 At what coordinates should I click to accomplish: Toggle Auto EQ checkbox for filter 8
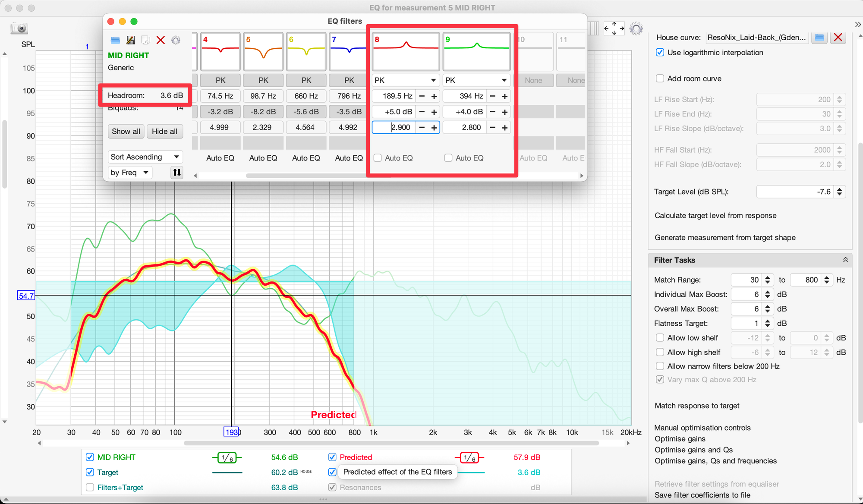378,158
